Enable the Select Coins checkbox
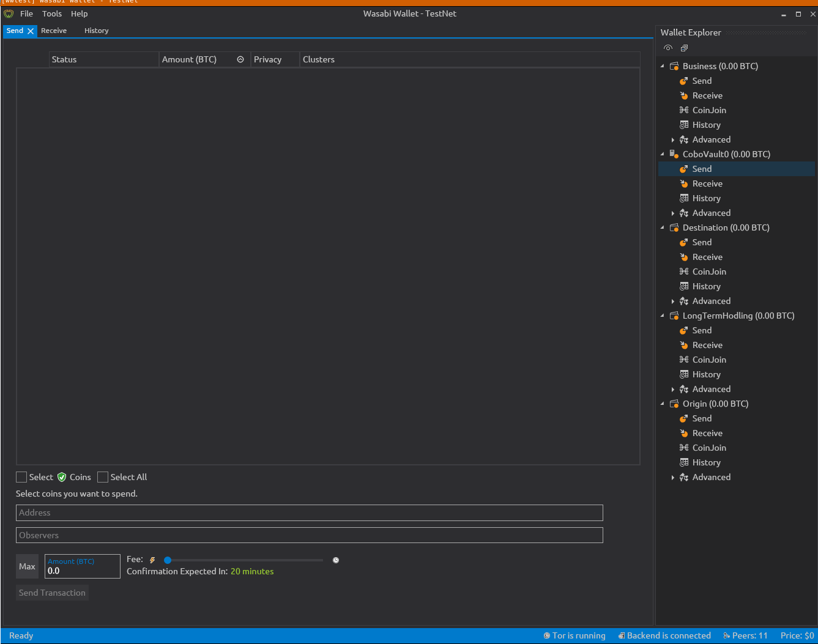This screenshot has height=644, width=818. (x=21, y=476)
